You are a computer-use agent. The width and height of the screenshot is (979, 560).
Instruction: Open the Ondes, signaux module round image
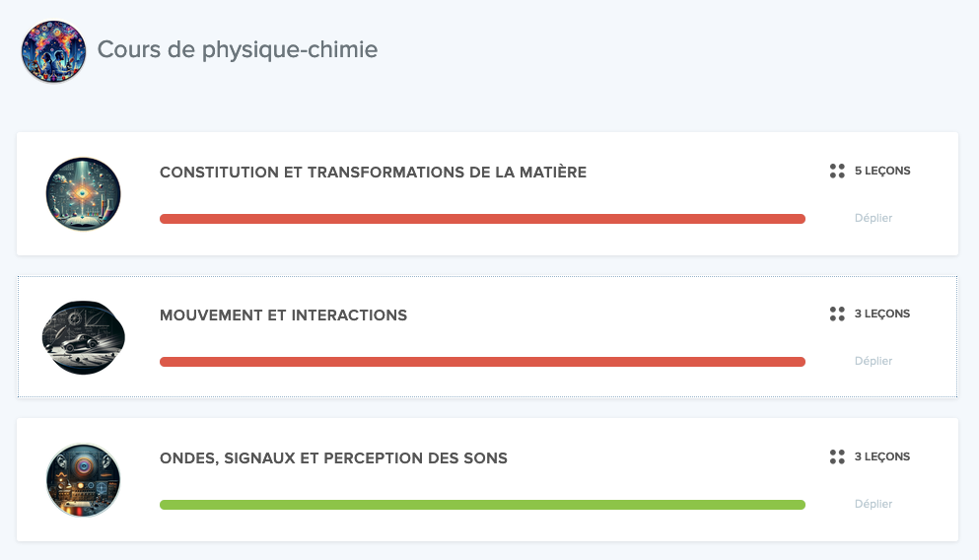coord(83,480)
